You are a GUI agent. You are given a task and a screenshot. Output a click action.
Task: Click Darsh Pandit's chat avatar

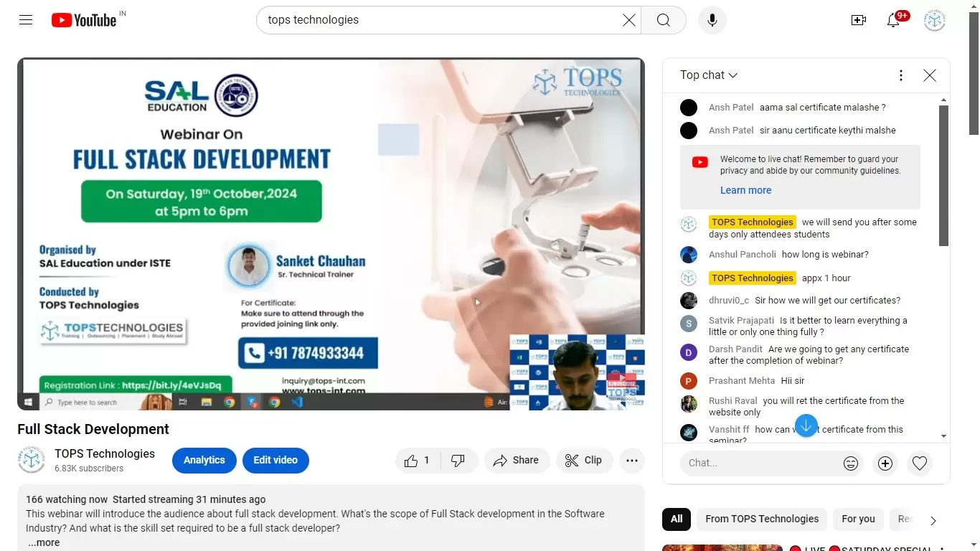689,352
